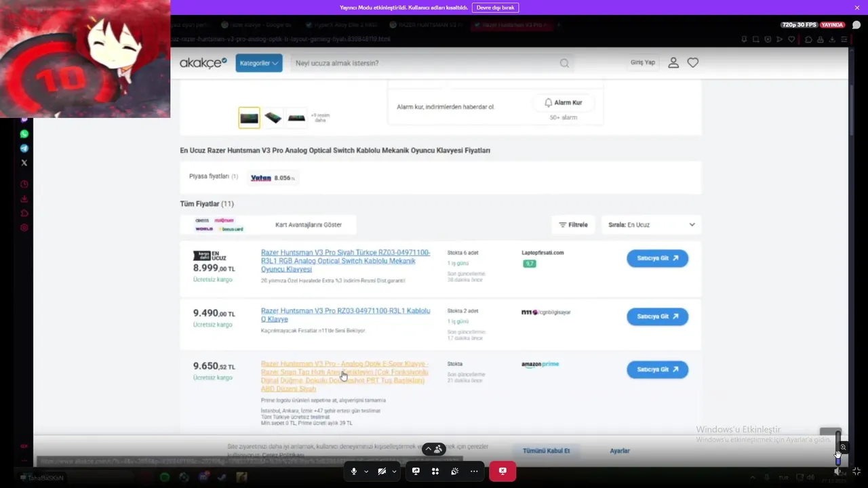Click the chat bubble icon beside YAYINDA badge
The image size is (868, 488).
point(856,25)
